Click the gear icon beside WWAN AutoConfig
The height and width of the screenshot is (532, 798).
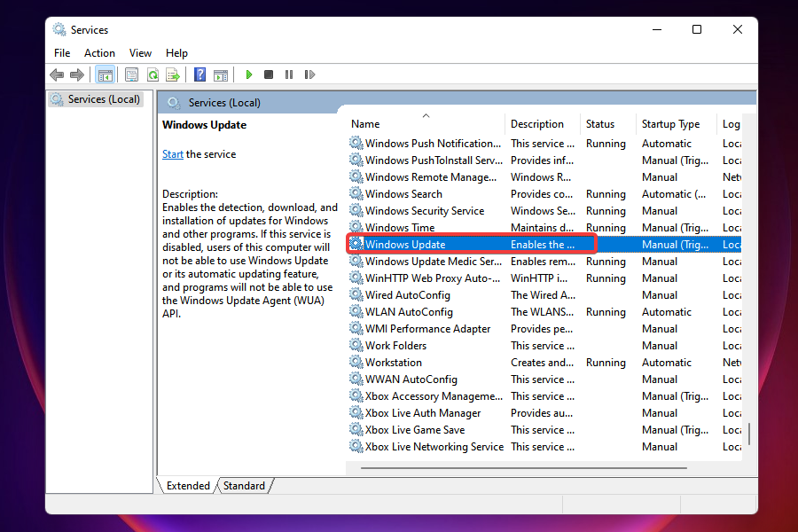(356, 379)
